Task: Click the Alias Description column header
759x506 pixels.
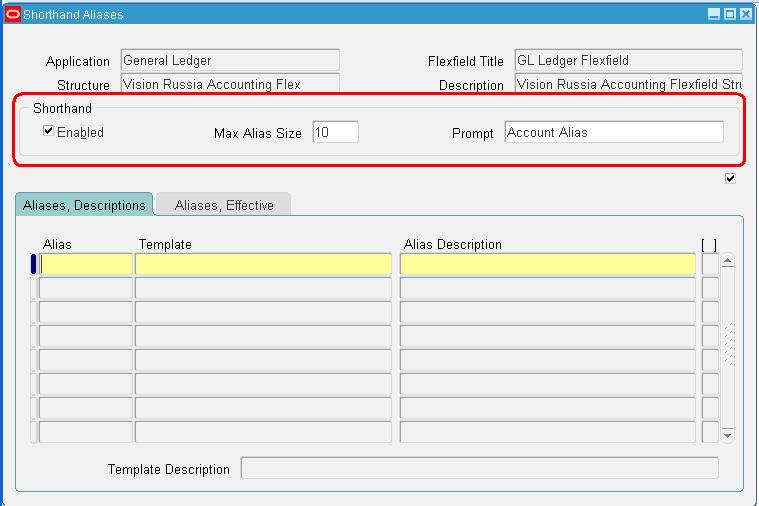Action: tap(453, 244)
